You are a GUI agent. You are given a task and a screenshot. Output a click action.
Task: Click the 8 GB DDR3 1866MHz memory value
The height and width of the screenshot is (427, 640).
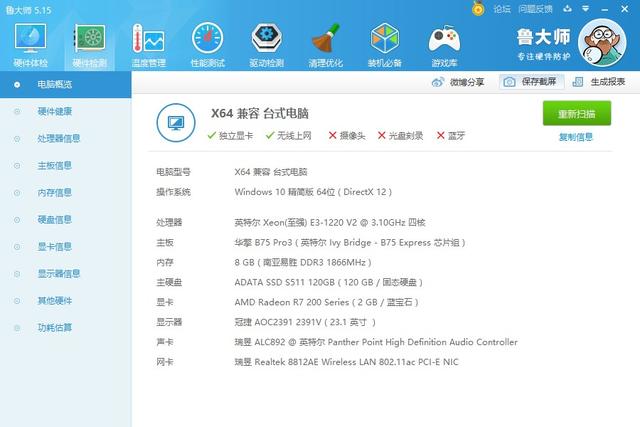(x=303, y=262)
